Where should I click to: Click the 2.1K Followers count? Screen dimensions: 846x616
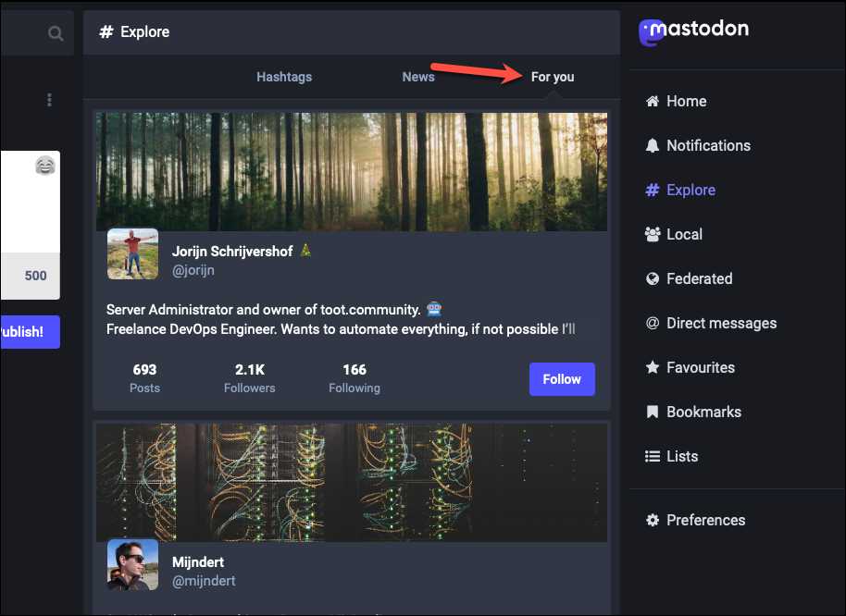coord(250,378)
